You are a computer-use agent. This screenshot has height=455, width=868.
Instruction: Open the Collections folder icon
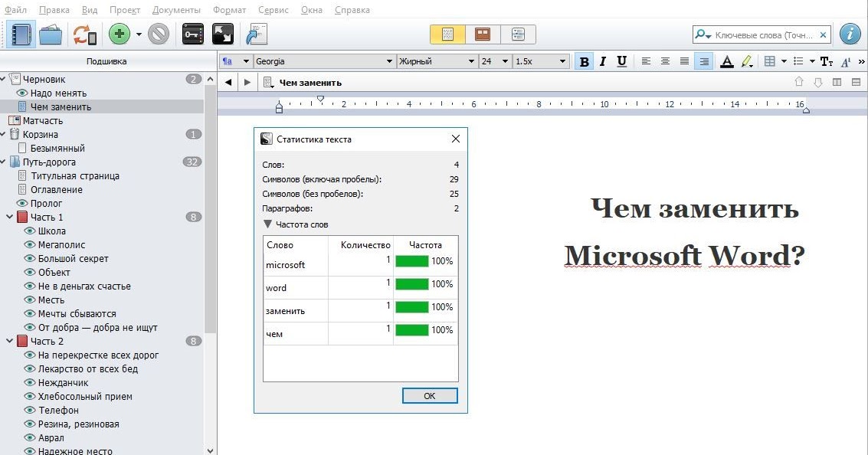(x=51, y=34)
